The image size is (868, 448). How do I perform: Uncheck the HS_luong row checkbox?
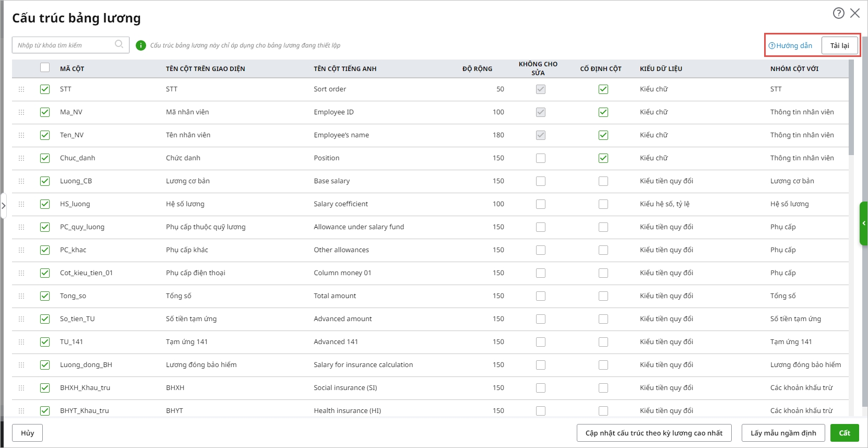click(45, 204)
